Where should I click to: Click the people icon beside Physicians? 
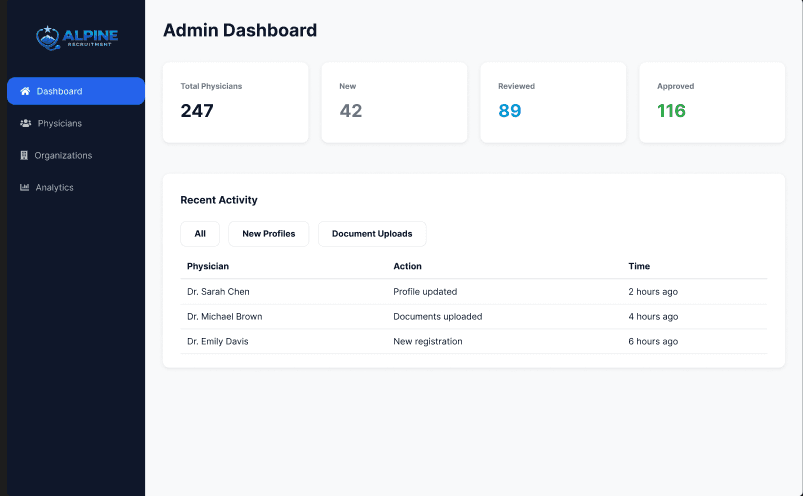(26, 123)
